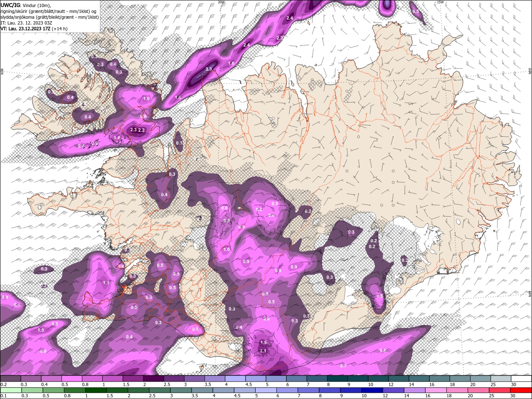Click the 'slydda/snjókoma' legend description line
This screenshot has height=399, width=532.
point(49,17)
